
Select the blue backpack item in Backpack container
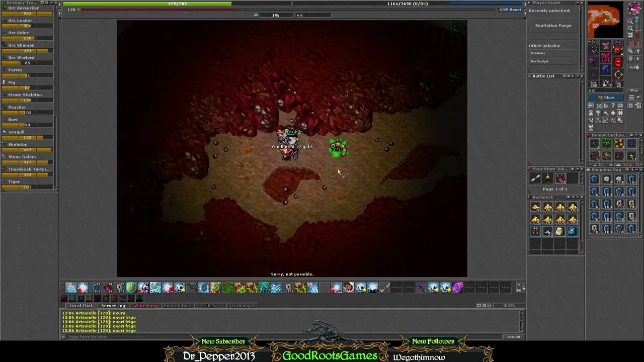[573, 231]
